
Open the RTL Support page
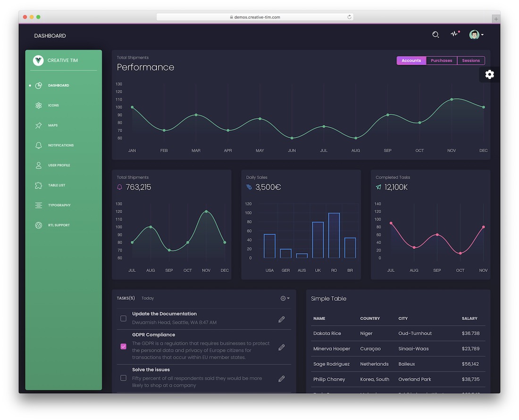tap(59, 225)
